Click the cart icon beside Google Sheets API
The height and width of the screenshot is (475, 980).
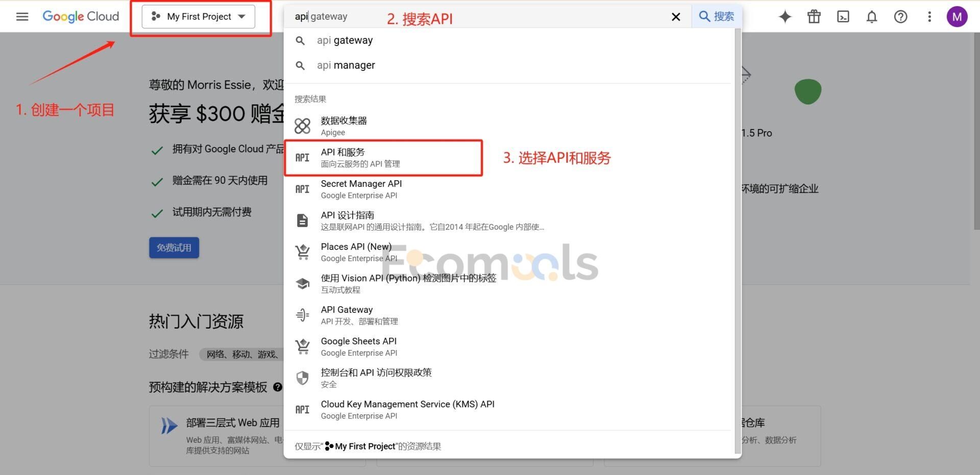coord(302,346)
